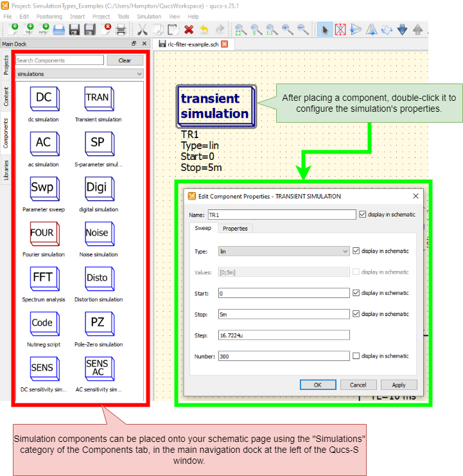
Task: Toggle display in schematic for Type
Action: (356, 251)
